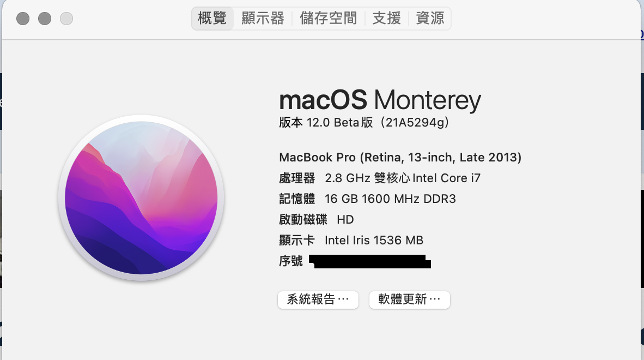Open the 顯示器 tab
Screen dimensions: 644x360
263,19
